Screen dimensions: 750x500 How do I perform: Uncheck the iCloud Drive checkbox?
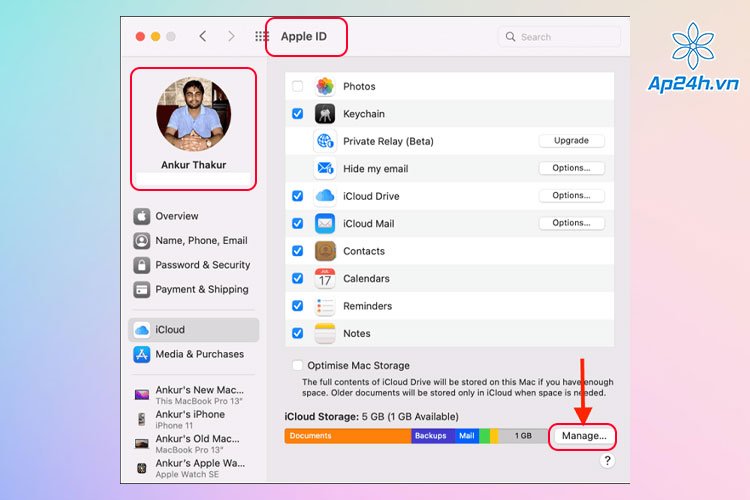(x=298, y=196)
